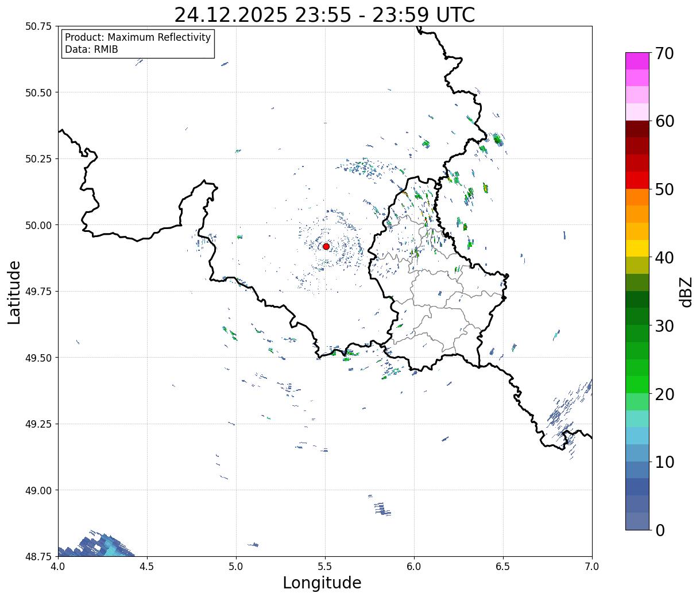Click the yellow colorbar swatch above 40
700x597 pixels.
tap(637, 248)
